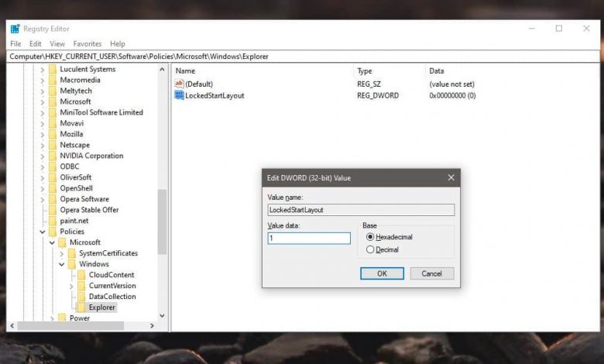Collapse the Policies key
Screen dimensions: 604x364
point(43,232)
